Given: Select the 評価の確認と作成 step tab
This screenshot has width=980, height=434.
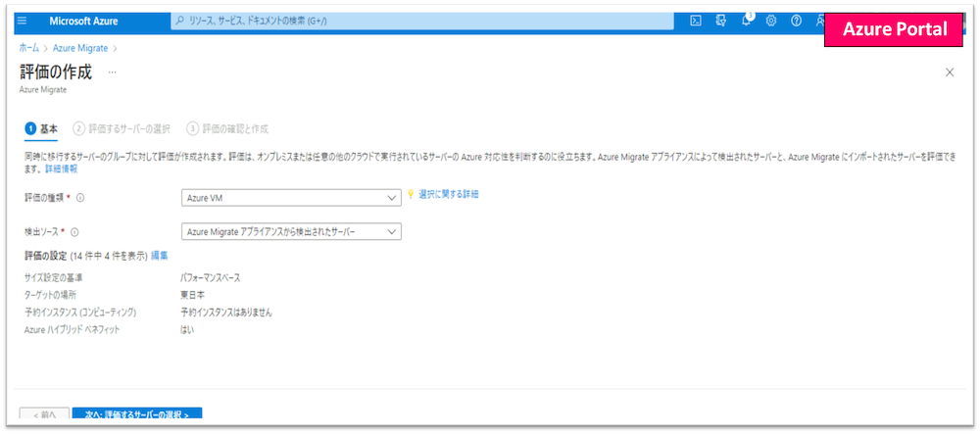Looking at the screenshot, I should click(x=227, y=128).
